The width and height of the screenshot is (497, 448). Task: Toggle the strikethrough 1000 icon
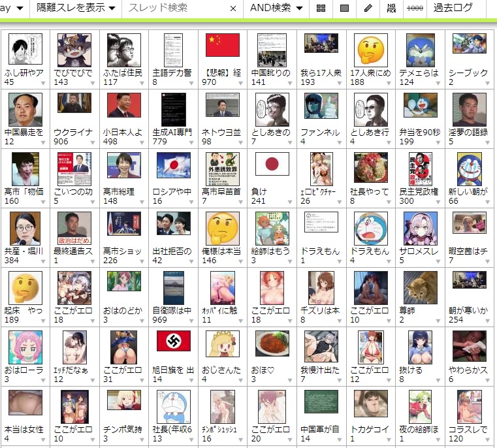[415, 8]
